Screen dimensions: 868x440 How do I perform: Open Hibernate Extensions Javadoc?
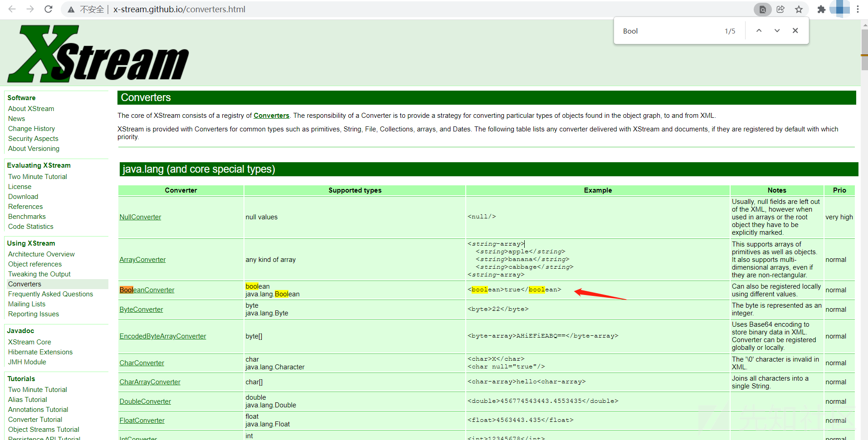40,352
